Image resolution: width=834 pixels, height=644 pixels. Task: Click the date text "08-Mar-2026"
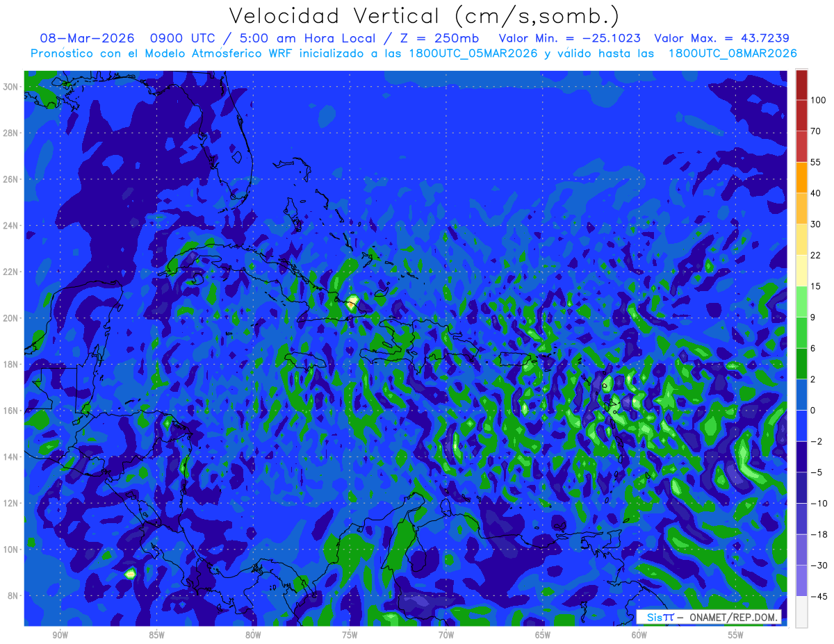[x=88, y=38]
